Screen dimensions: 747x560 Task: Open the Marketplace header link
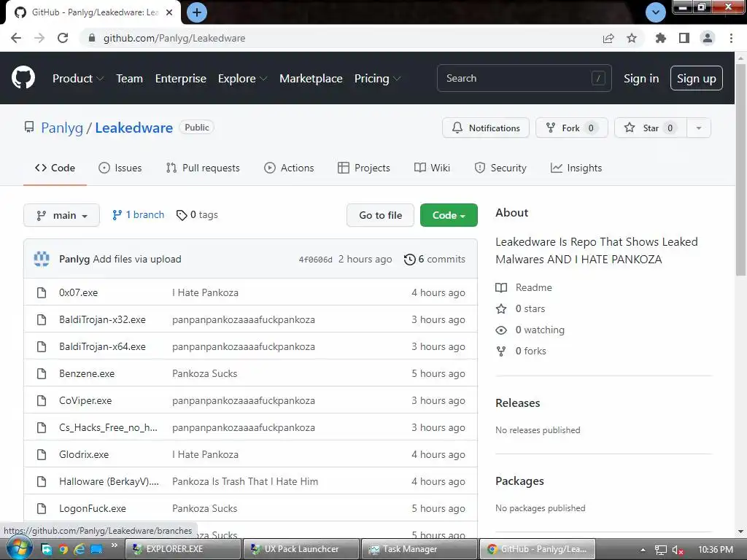coord(311,79)
